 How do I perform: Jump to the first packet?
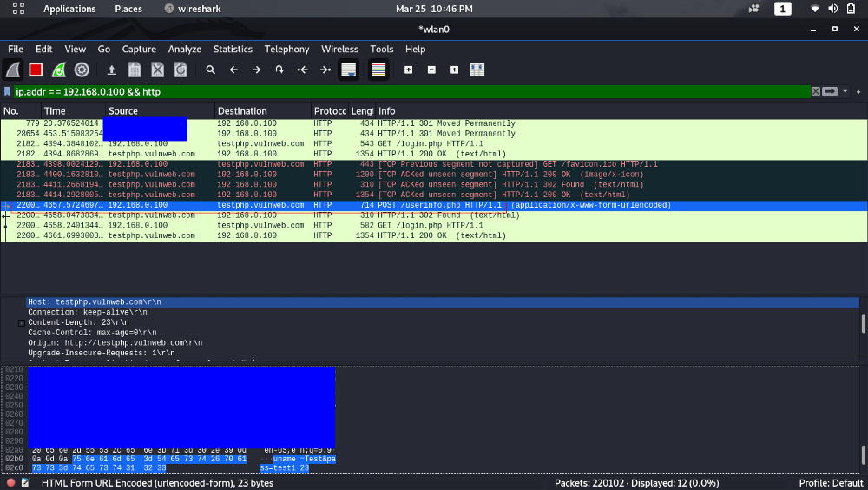tap(302, 70)
